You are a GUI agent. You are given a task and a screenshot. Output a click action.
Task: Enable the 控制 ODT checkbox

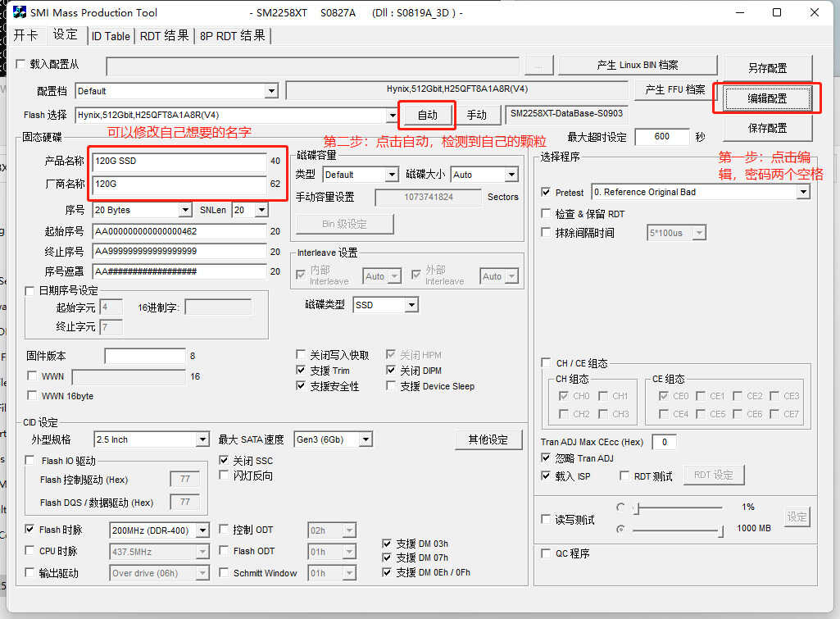point(224,529)
